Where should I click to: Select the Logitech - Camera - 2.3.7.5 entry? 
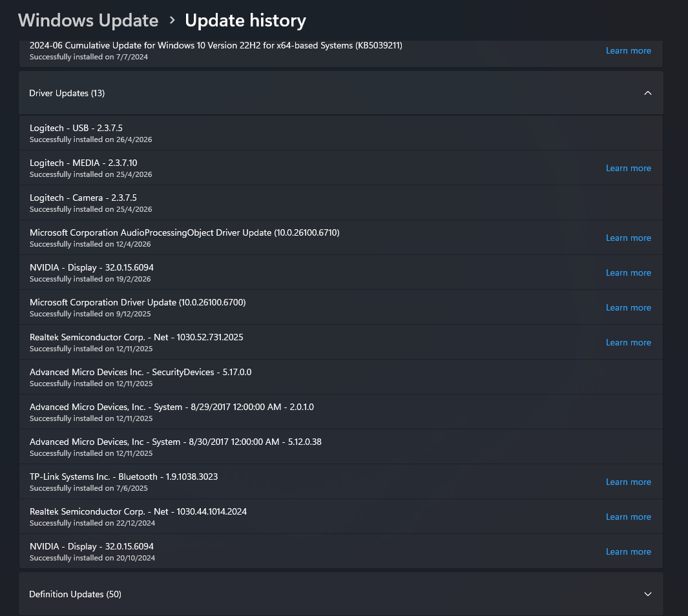coord(341,203)
